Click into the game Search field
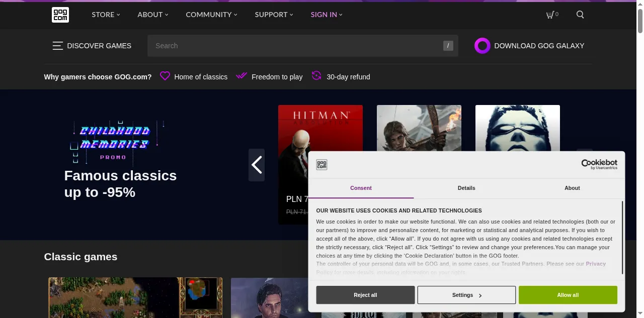 tap(297, 46)
